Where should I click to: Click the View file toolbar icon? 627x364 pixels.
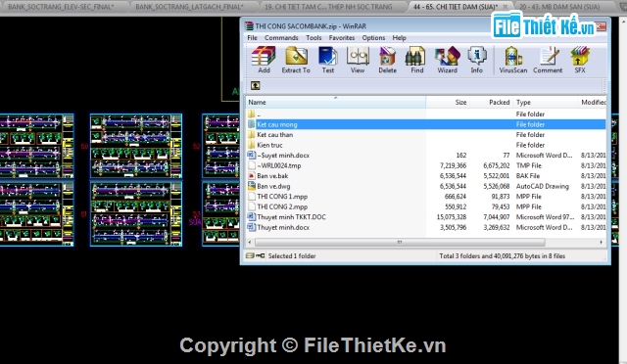[358, 60]
